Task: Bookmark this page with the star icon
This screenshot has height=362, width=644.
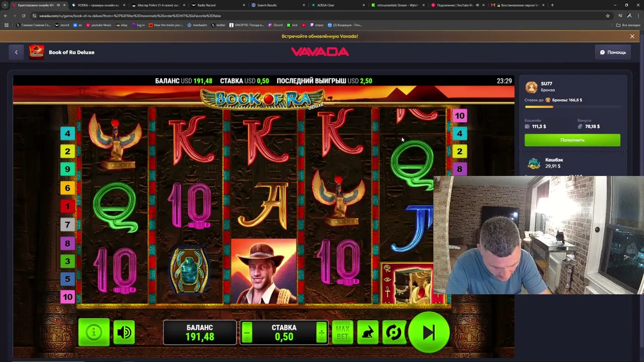Action: (607, 16)
